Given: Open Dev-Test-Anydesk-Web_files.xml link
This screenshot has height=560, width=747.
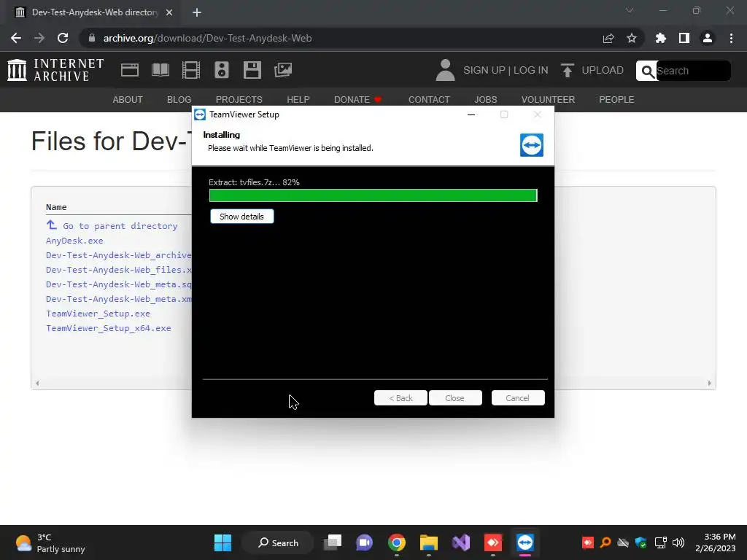Looking at the screenshot, I should coord(119,270).
